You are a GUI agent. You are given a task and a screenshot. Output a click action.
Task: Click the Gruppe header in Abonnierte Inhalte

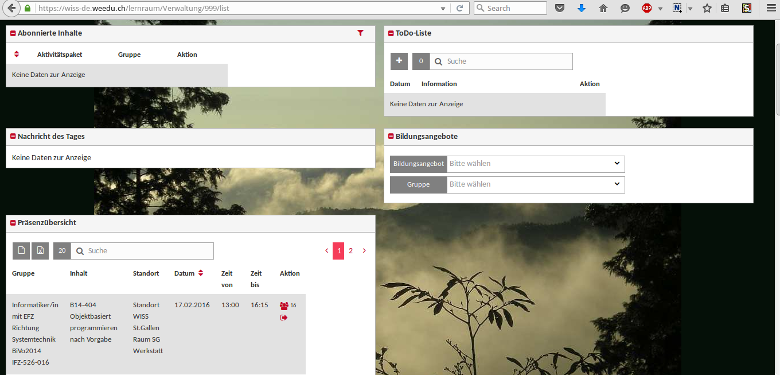click(129, 55)
